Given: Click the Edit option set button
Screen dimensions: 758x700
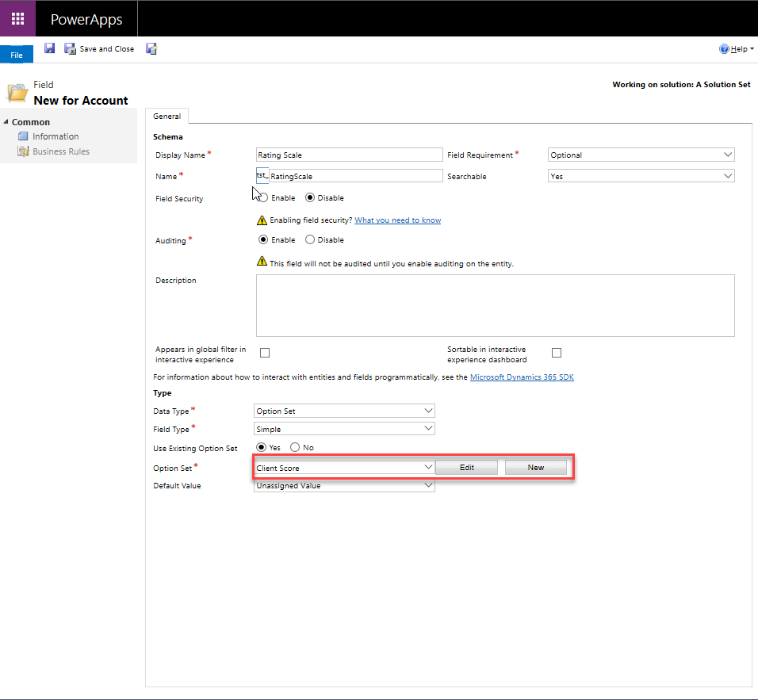Looking at the screenshot, I should click(466, 468).
